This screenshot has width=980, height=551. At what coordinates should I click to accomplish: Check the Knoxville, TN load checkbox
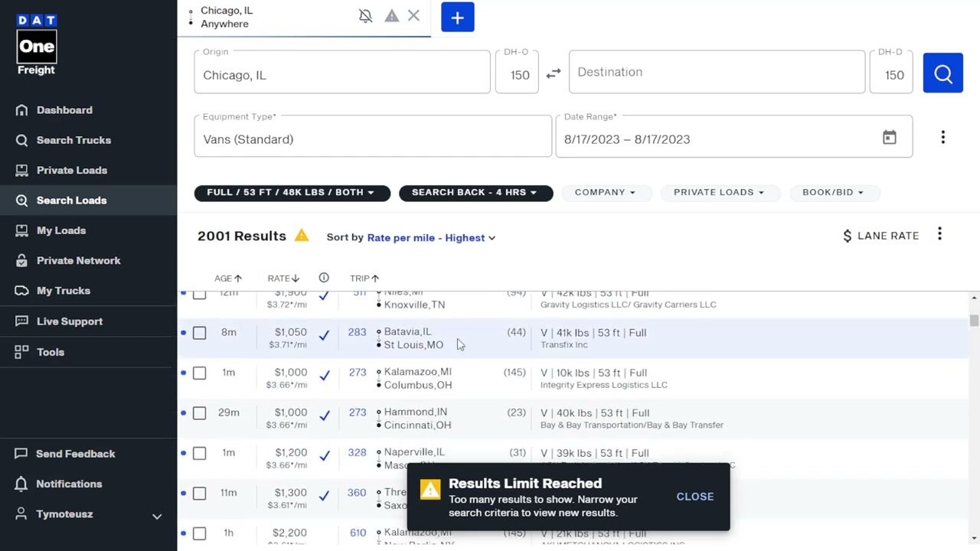click(200, 294)
